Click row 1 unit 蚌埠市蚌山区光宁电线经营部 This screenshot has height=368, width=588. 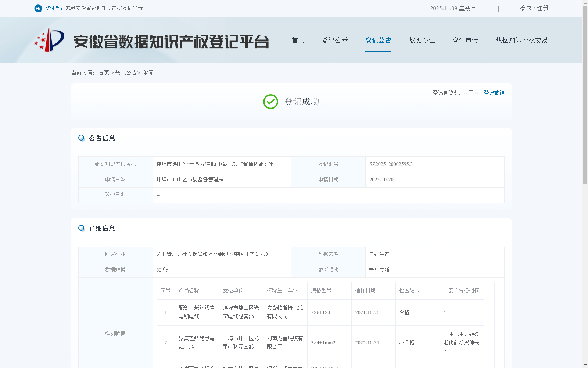[x=241, y=312]
